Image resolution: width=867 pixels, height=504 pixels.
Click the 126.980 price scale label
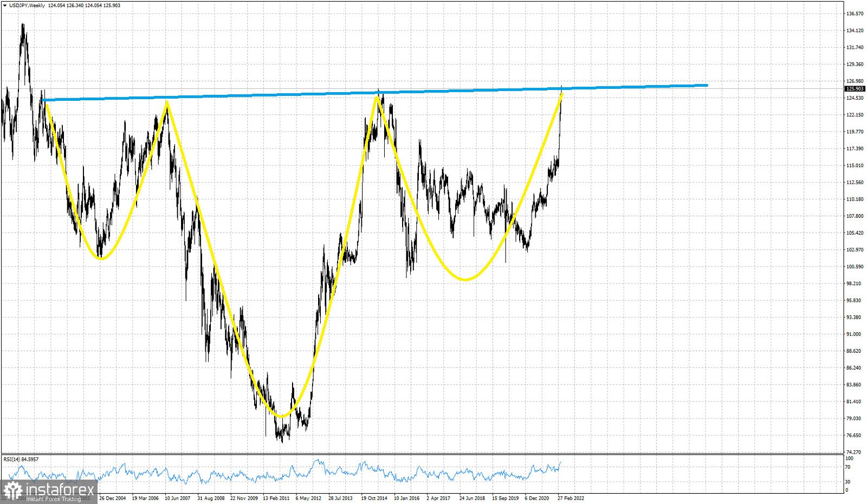(855, 81)
